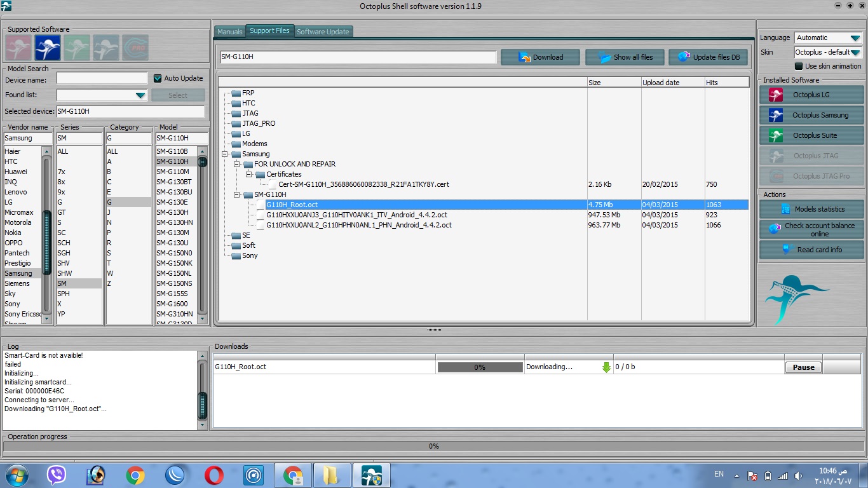Select the green Octoplus Suite supported software icon
Screen dimensions: 868x488
pyautogui.click(x=77, y=48)
